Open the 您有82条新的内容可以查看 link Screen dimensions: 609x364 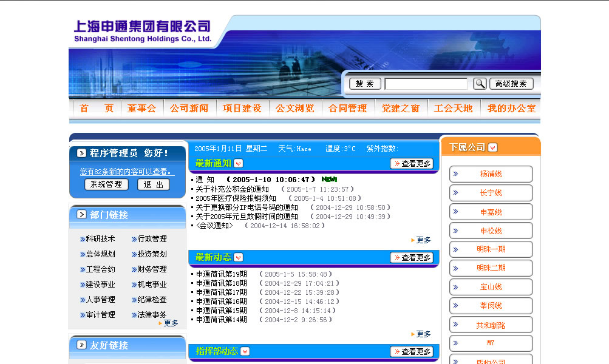pyautogui.click(x=127, y=172)
